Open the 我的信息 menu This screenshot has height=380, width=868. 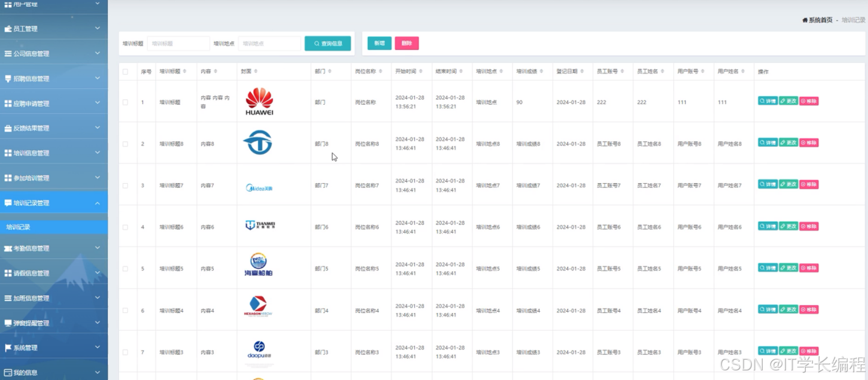coord(54,372)
